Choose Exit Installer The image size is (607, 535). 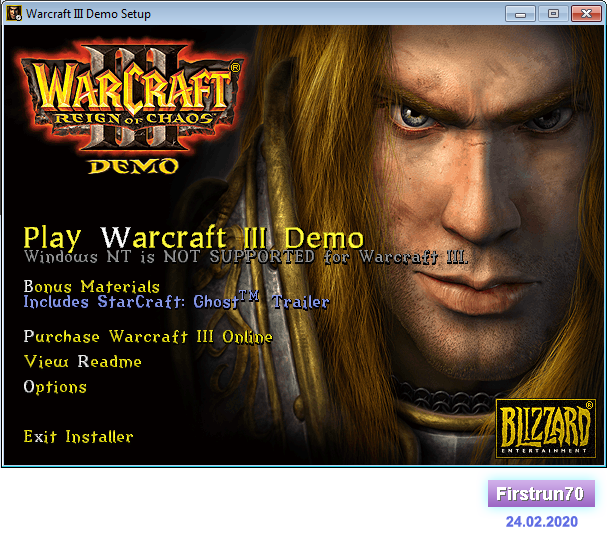click(x=78, y=437)
